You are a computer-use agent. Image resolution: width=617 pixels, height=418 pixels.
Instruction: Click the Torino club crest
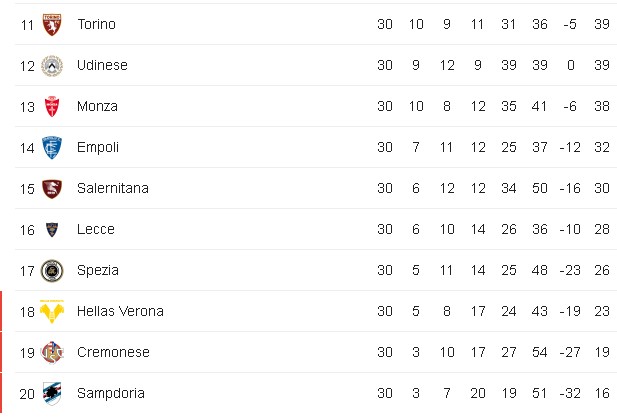click(x=52, y=24)
